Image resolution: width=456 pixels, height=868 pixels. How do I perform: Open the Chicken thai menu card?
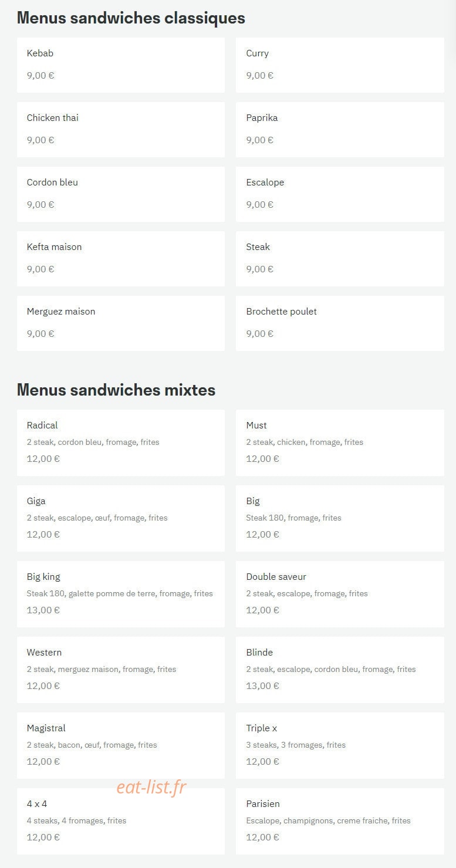click(120, 130)
